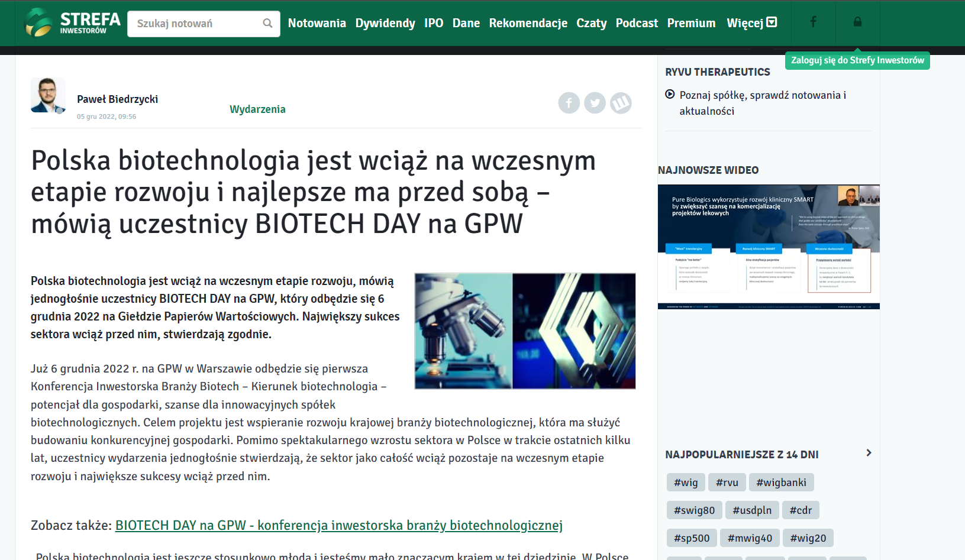The width and height of the screenshot is (965, 560).
Task: Expand Najpopularniejsze z 14 dni with arrow
Action: pyautogui.click(x=868, y=453)
